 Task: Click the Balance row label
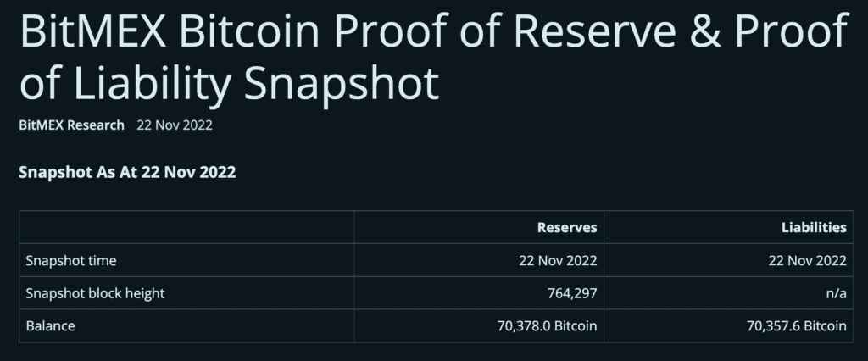point(51,326)
